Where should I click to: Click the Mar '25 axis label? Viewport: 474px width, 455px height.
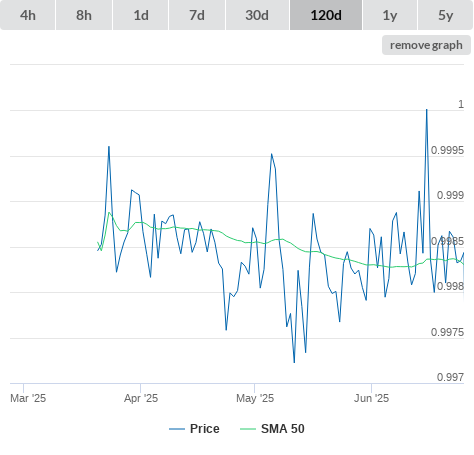point(28,398)
